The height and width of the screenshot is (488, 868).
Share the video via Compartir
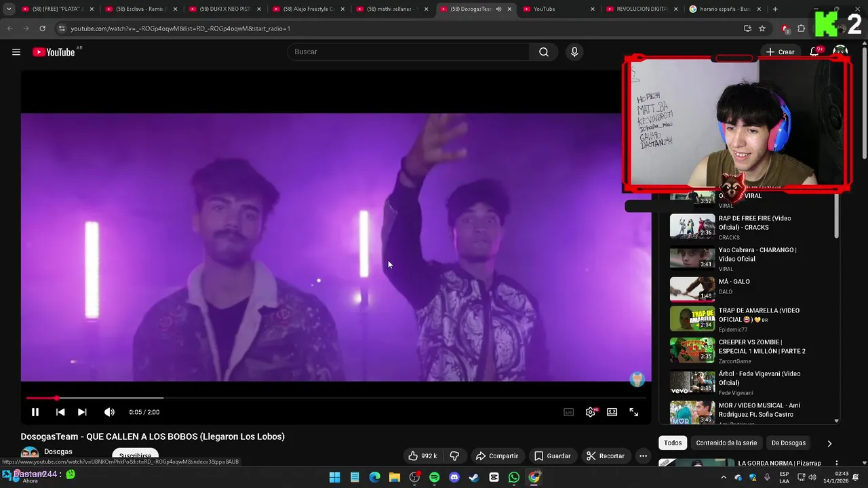click(496, 456)
